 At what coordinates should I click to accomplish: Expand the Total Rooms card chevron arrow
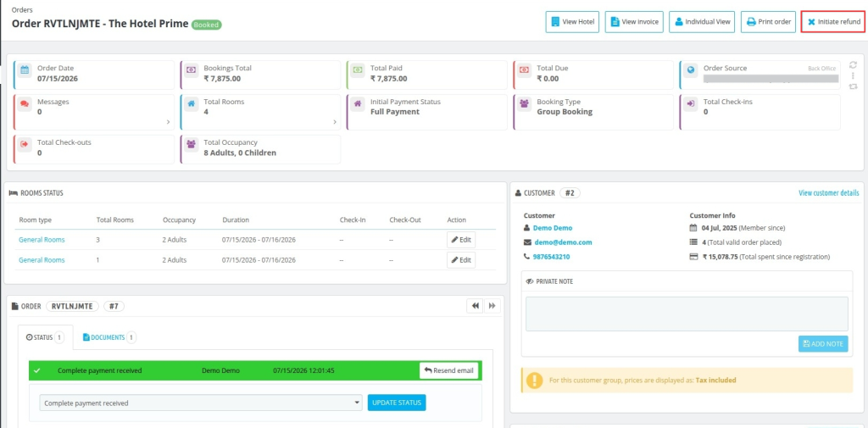335,122
